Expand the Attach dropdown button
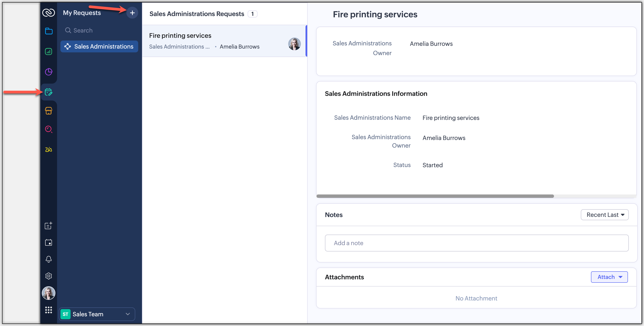The width and height of the screenshot is (644, 326). 609,277
